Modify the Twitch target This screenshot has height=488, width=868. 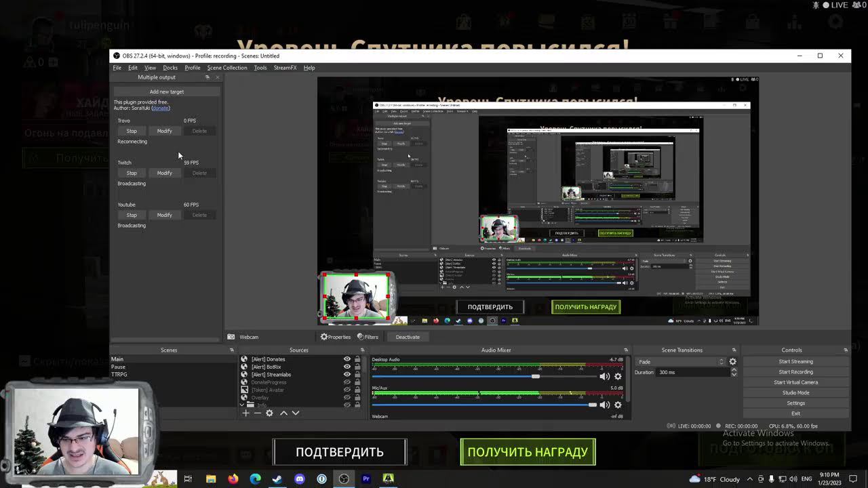tap(164, 173)
